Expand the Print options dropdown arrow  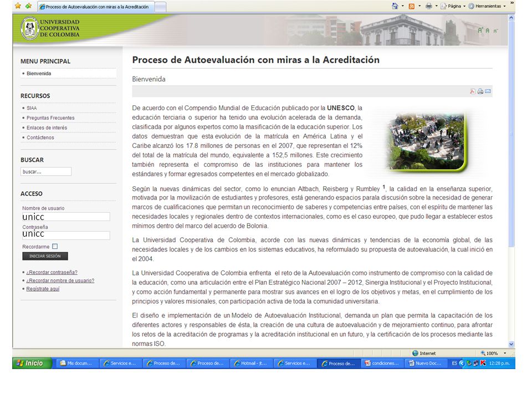click(x=436, y=6)
